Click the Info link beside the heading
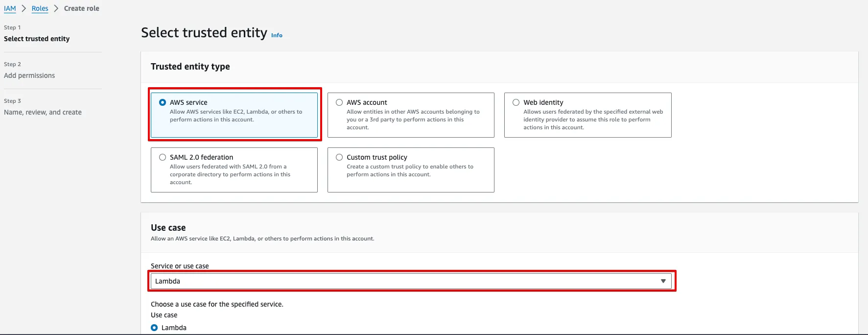Image resolution: width=868 pixels, height=335 pixels. coord(277,35)
